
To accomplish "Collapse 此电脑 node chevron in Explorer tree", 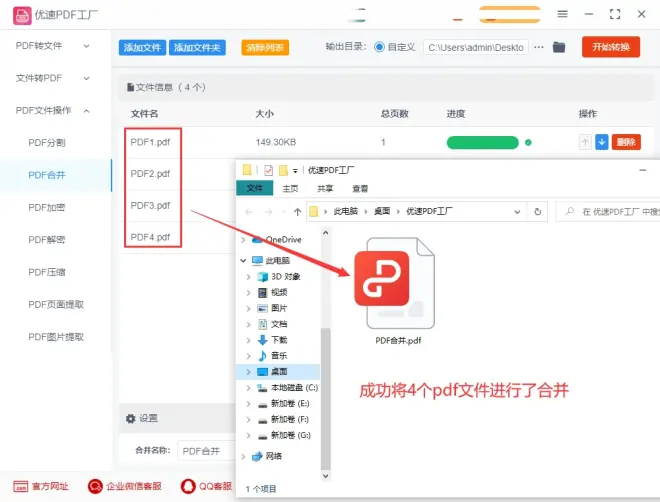I will tap(243, 260).
